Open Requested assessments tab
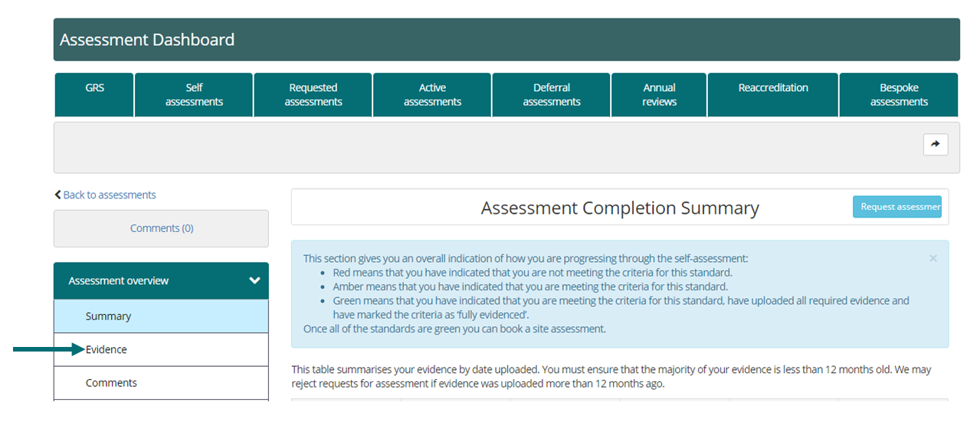The width and height of the screenshot is (980, 422). click(x=313, y=94)
